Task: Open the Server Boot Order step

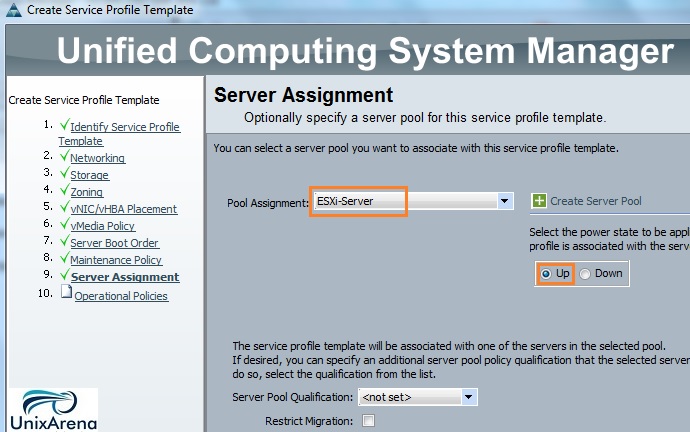Action: 114,243
